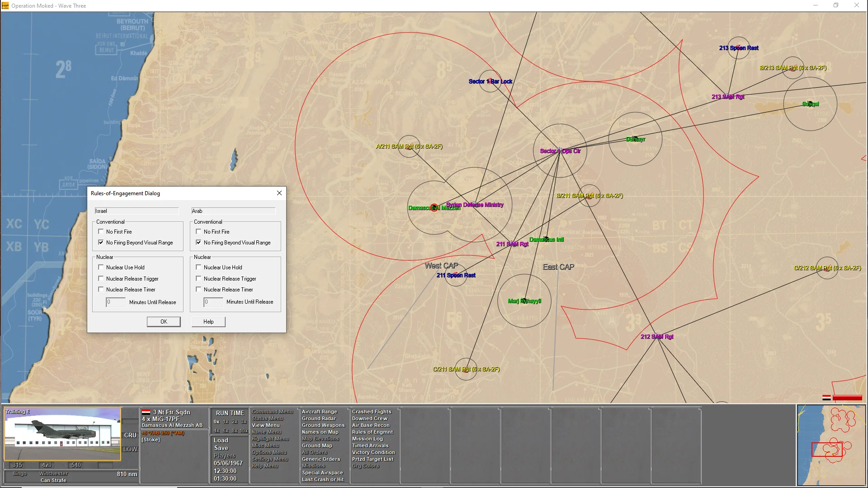This screenshot has width=868, height=488.
Task: Open the View Menu
Action: pyautogui.click(x=266, y=425)
